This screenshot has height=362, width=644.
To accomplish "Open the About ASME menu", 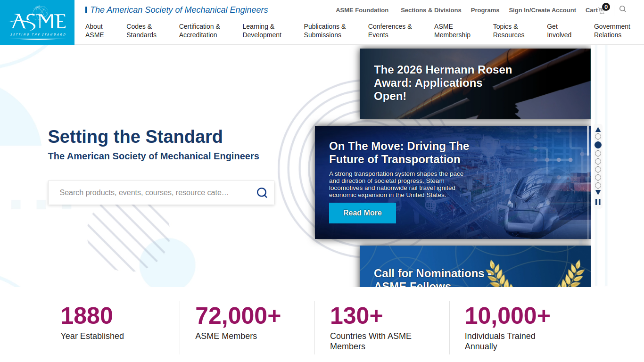I will (x=95, y=31).
